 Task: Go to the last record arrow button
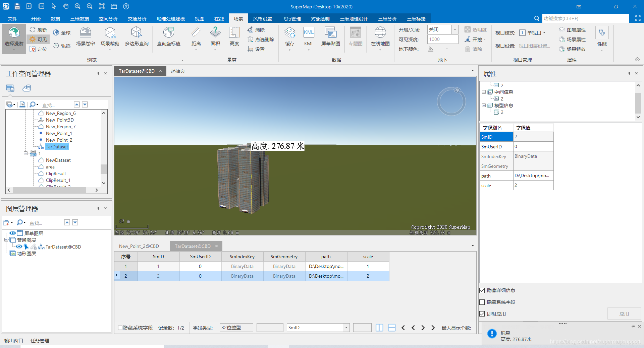click(433, 328)
